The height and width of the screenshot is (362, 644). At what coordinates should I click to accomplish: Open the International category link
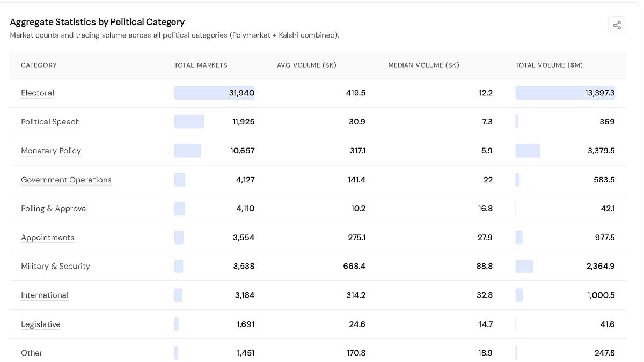tap(45, 295)
